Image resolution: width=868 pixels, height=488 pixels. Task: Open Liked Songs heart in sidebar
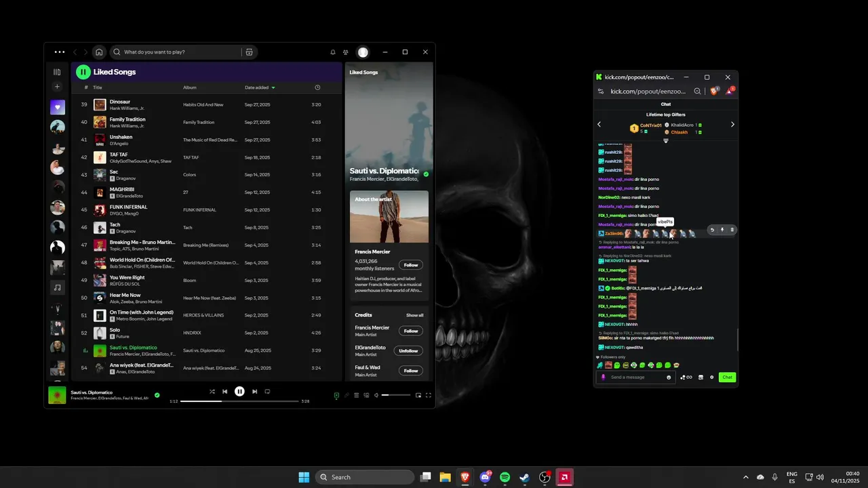point(58,107)
